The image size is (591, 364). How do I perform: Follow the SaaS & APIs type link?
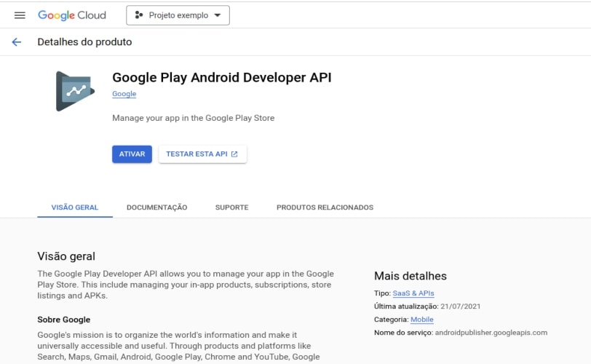[413, 293]
